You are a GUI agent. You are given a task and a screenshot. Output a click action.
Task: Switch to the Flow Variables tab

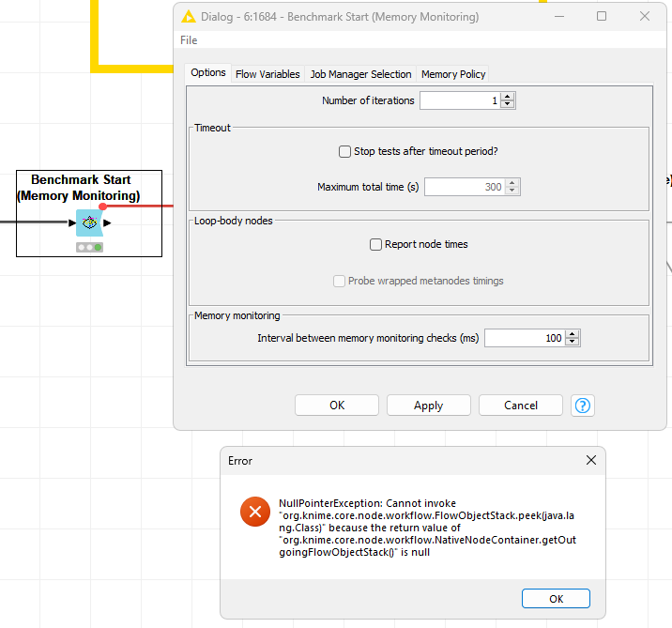tap(267, 74)
